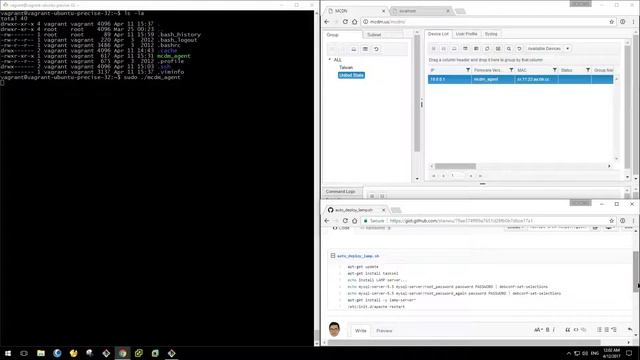640x360 pixels.
Task: Go to next page in device grid pager
Action: [x=471, y=176]
